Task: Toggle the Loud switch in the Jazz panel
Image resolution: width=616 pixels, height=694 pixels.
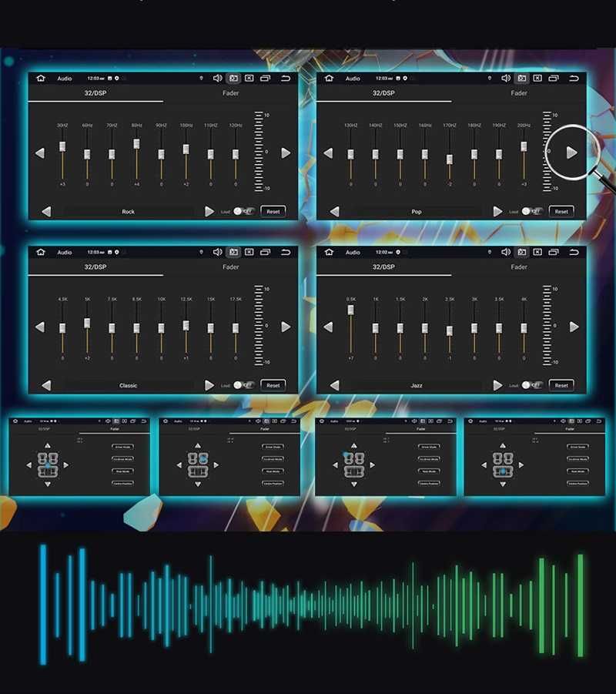Action: pos(532,385)
